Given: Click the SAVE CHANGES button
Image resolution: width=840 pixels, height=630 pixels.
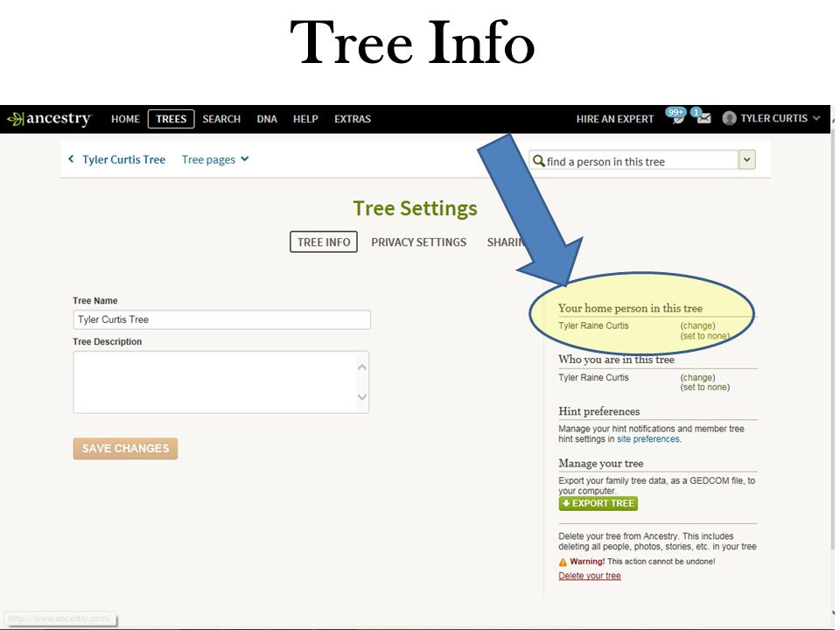Looking at the screenshot, I should click(x=125, y=448).
